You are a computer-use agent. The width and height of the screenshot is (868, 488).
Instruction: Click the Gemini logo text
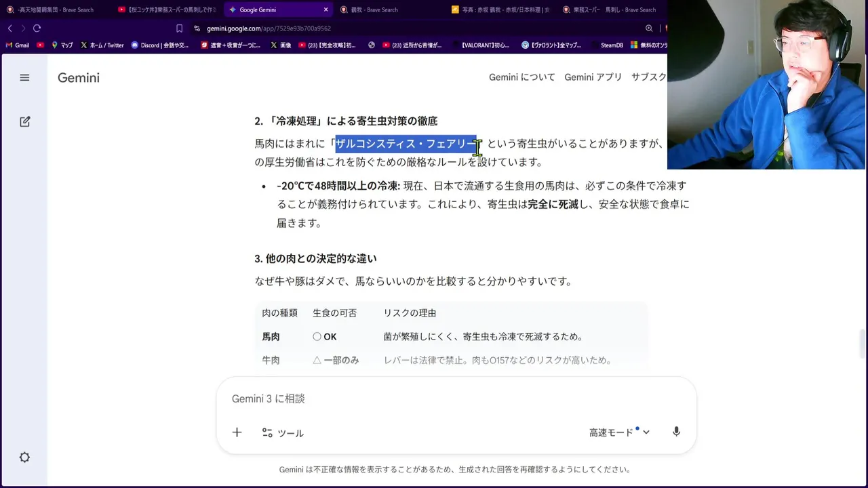click(78, 77)
